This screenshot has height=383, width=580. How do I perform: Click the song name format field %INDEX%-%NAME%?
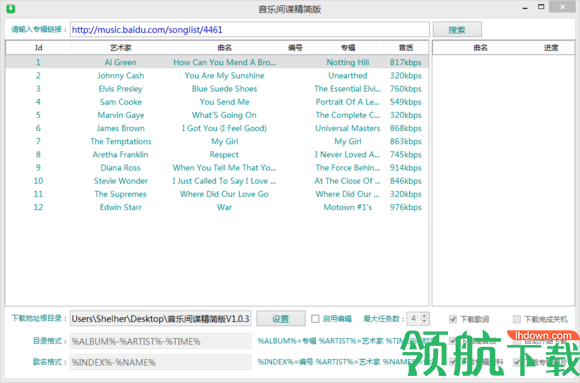(161, 362)
